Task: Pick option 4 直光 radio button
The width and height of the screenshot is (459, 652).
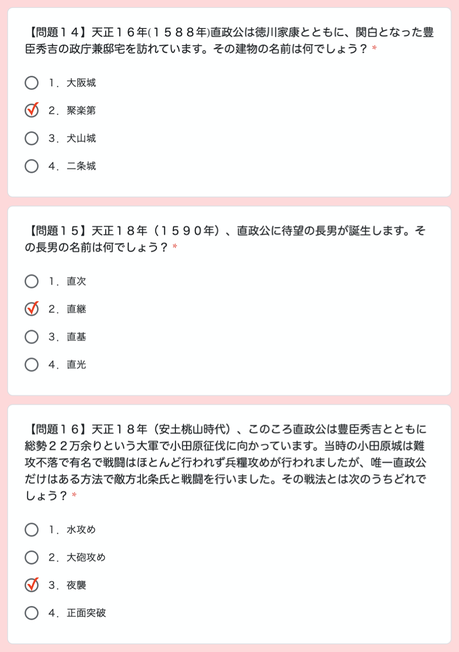Action: (x=32, y=365)
